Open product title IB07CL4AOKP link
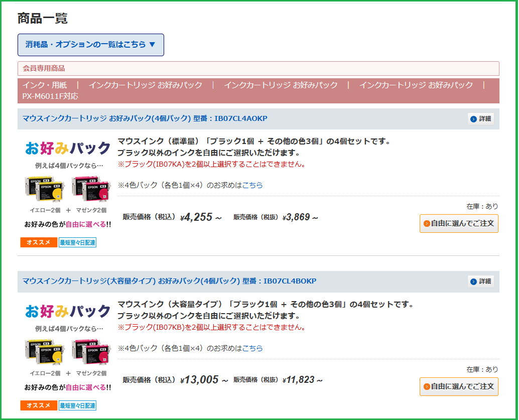The width and height of the screenshot is (519, 420). pyautogui.click(x=145, y=118)
